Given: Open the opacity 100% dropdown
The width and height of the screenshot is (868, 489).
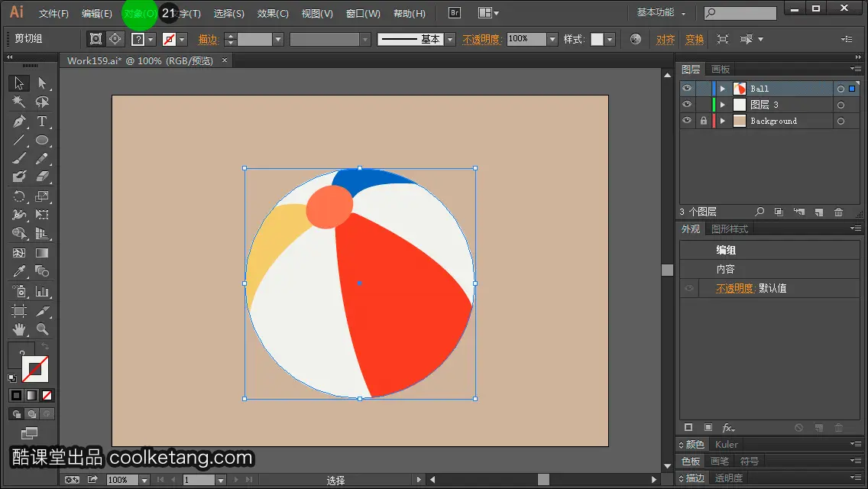Looking at the screenshot, I should [552, 39].
